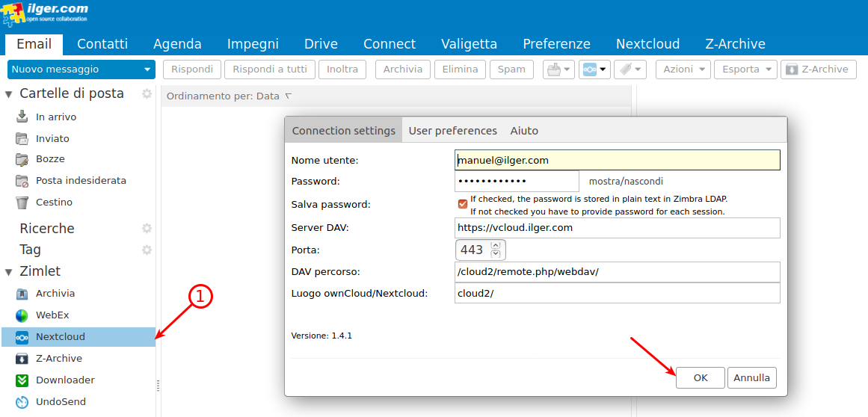The height and width of the screenshot is (417, 868).
Task: Click the Nextcloud zimlet icon in sidebar
Action: tap(22, 337)
